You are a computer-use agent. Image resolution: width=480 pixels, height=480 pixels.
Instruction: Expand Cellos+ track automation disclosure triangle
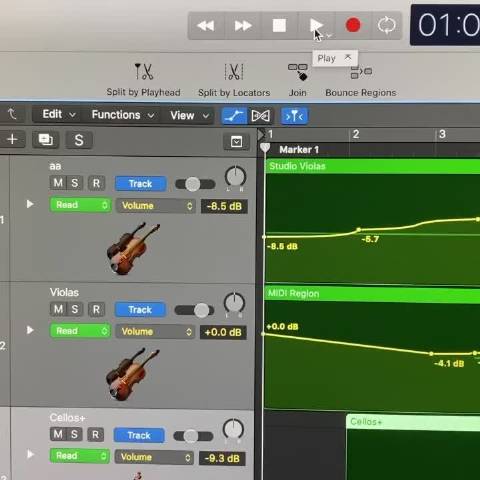pyautogui.click(x=30, y=454)
